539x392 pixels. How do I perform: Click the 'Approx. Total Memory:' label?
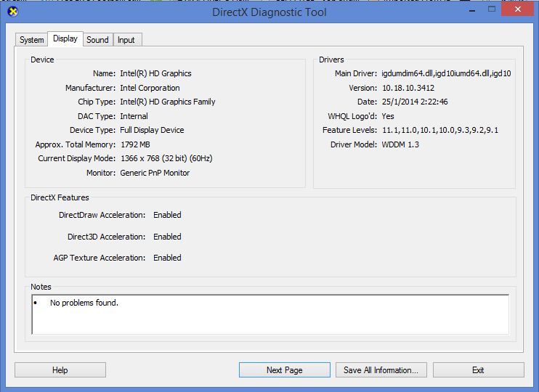click(76, 144)
